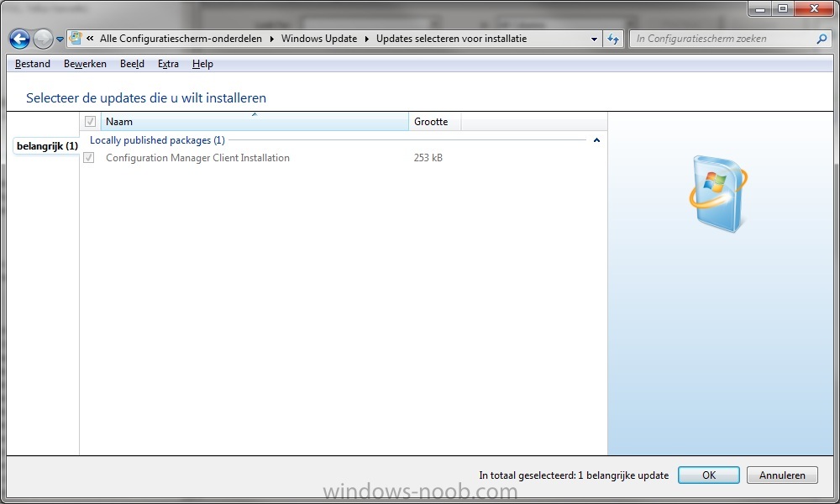Open the Beeld menu
The width and height of the screenshot is (840, 504).
coord(133,64)
